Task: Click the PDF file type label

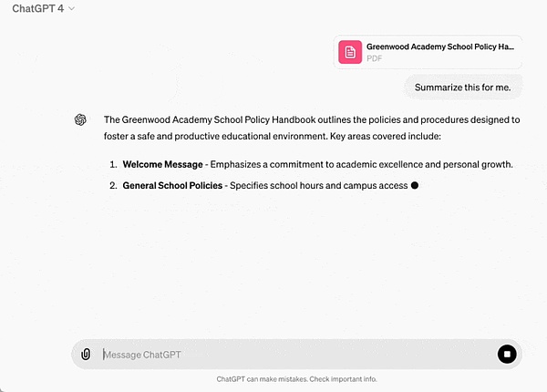Action: 375,57
